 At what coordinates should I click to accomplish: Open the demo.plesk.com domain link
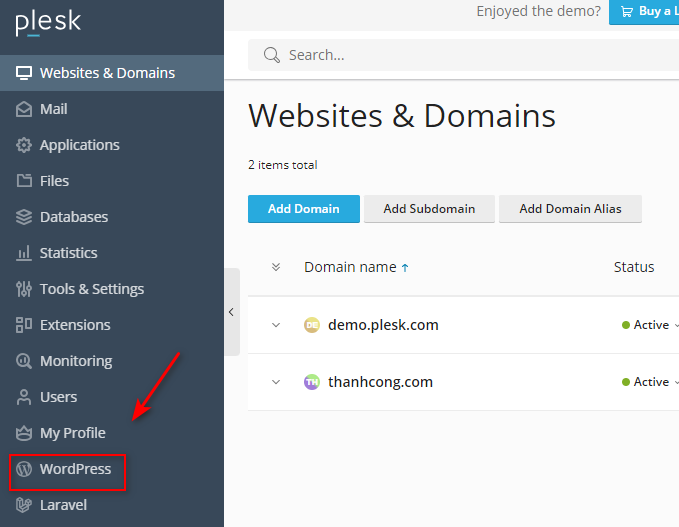coord(383,325)
